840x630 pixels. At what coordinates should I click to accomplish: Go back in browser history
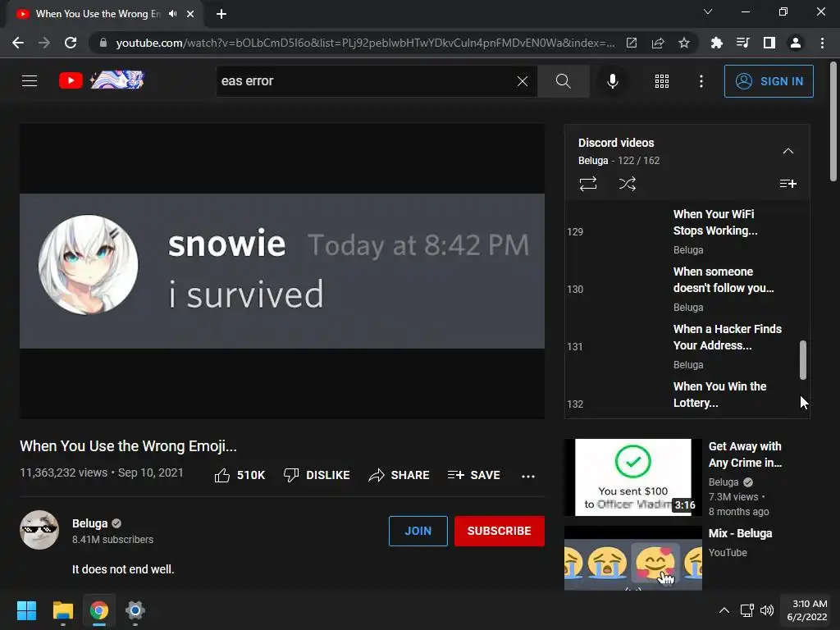point(18,43)
